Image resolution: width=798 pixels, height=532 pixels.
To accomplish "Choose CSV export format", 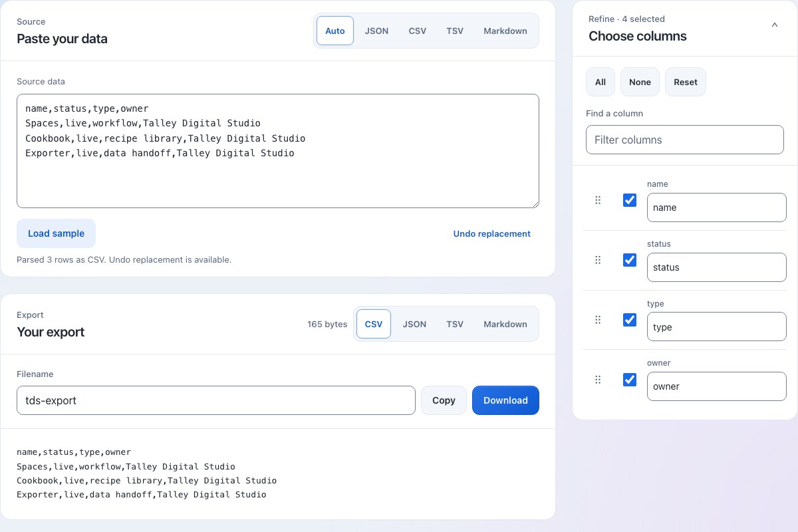I will (x=374, y=324).
